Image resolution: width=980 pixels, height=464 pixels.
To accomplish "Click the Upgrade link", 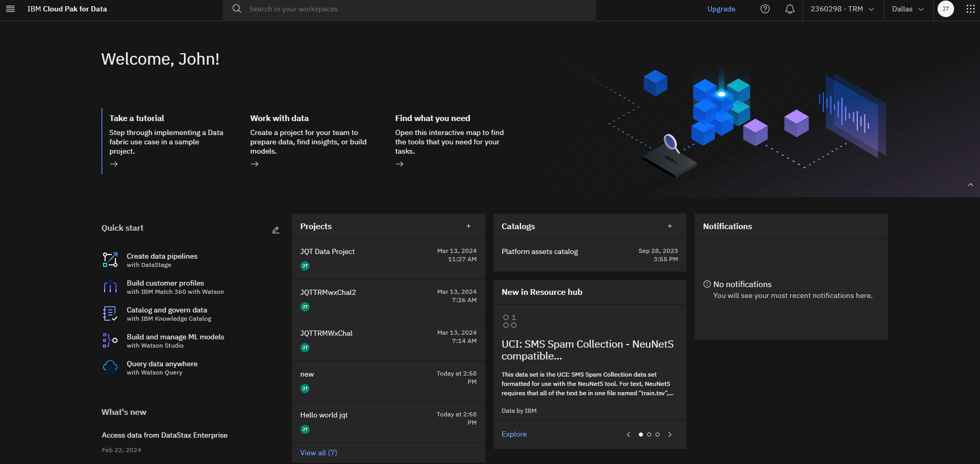I will 721,9.
